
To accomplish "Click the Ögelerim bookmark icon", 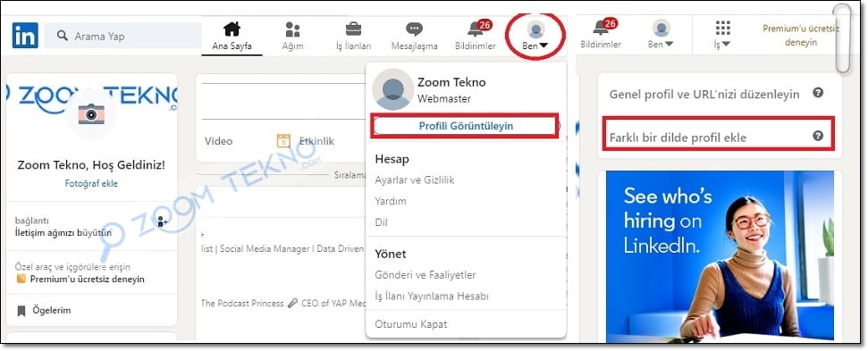I will [x=21, y=311].
